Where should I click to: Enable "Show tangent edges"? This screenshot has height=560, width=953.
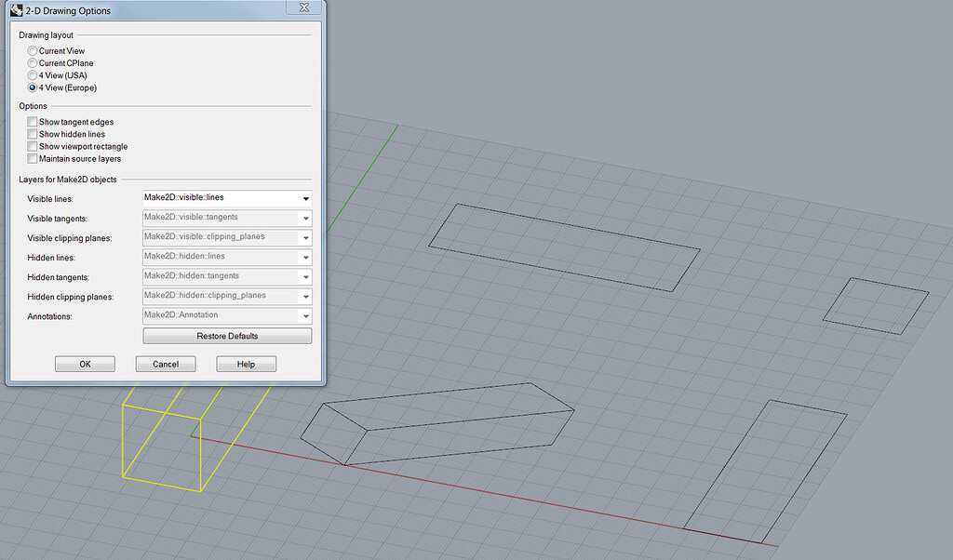[33, 122]
